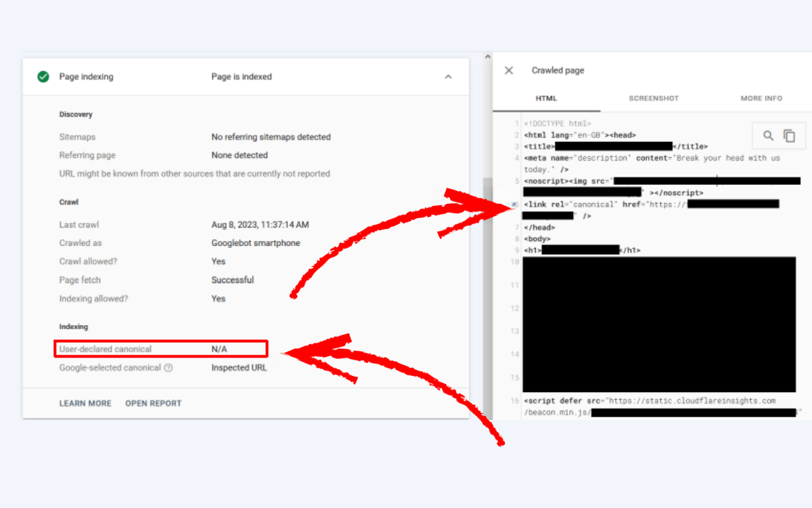Select the MORE INFO tab
812x508 pixels.
click(761, 98)
